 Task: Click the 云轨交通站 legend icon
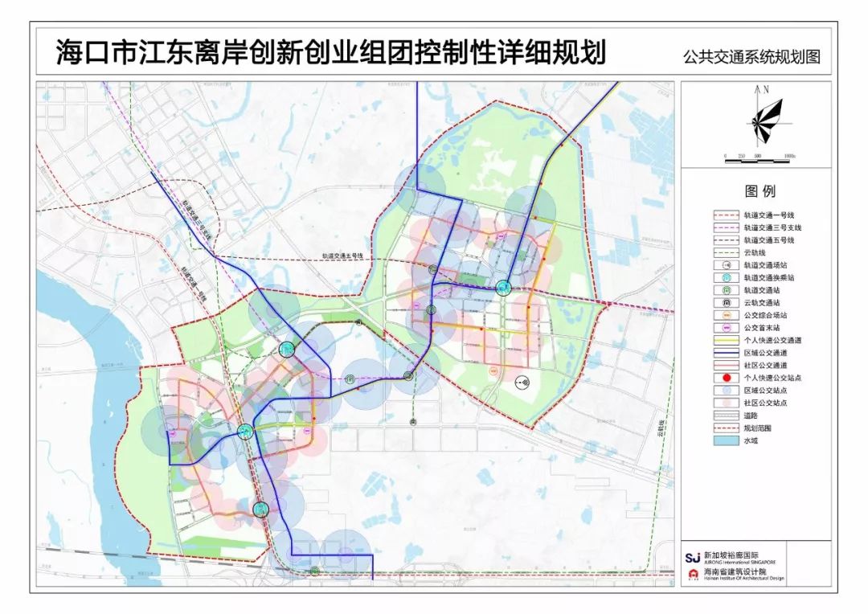[x=726, y=303]
